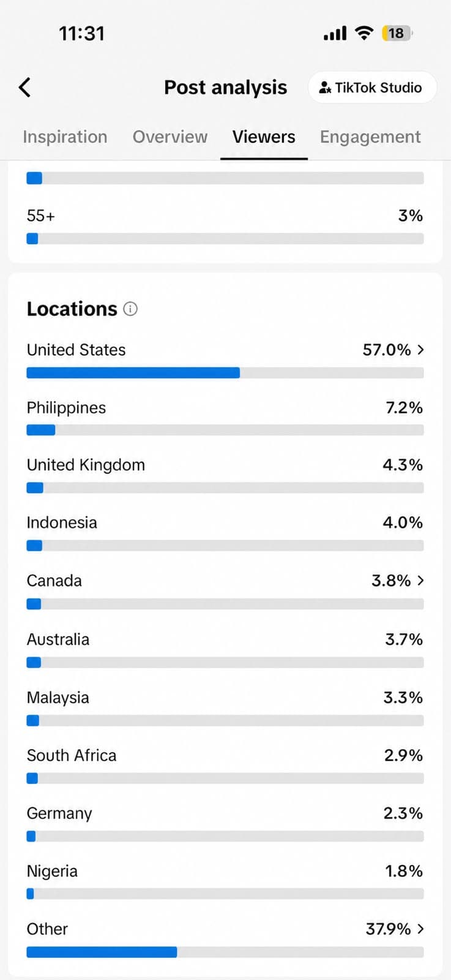Tap the Wi-Fi status icon

click(364, 33)
